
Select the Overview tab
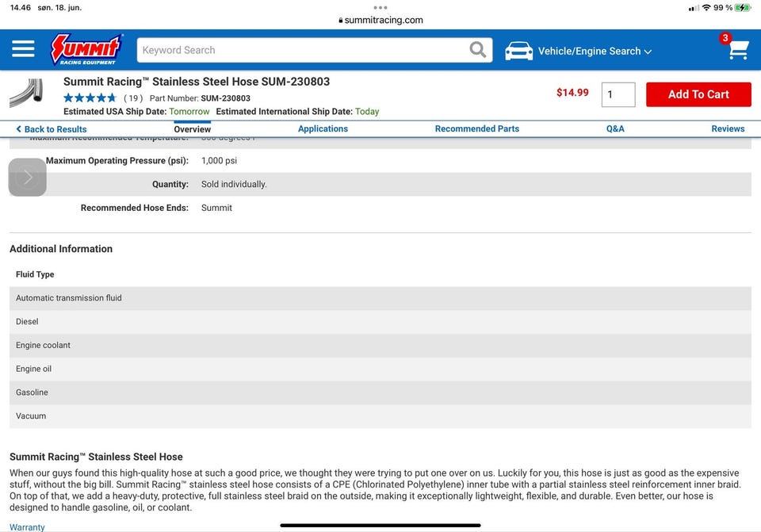coord(192,129)
